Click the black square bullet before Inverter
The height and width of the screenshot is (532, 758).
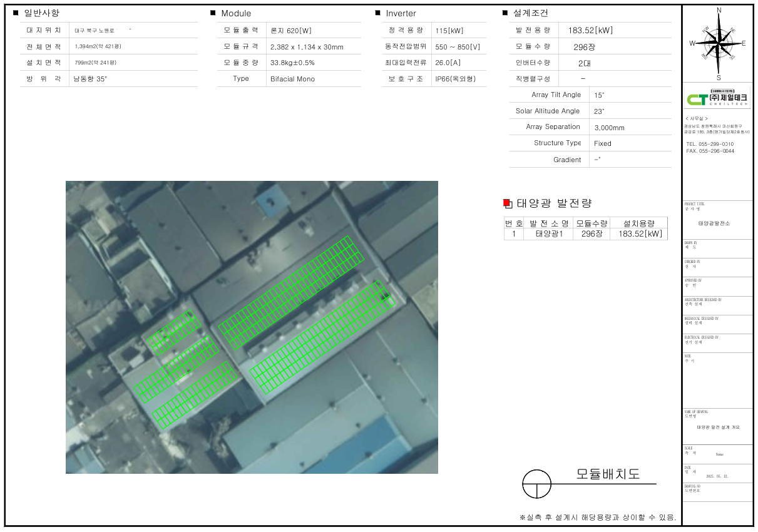click(377, 13)
